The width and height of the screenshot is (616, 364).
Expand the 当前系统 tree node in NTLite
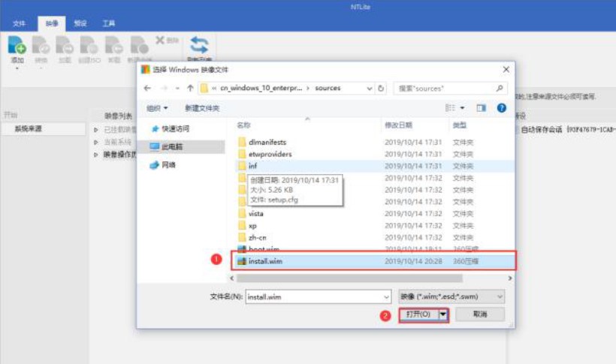96,142
